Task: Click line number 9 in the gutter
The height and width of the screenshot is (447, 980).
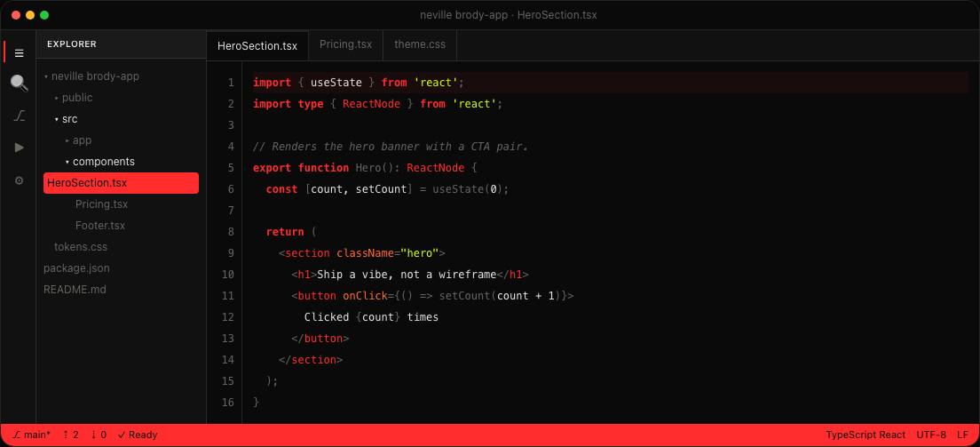Action: (232, 253)
